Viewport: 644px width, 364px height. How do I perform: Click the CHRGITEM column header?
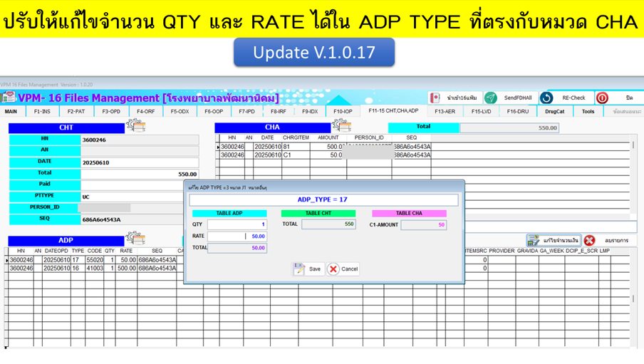296,137
